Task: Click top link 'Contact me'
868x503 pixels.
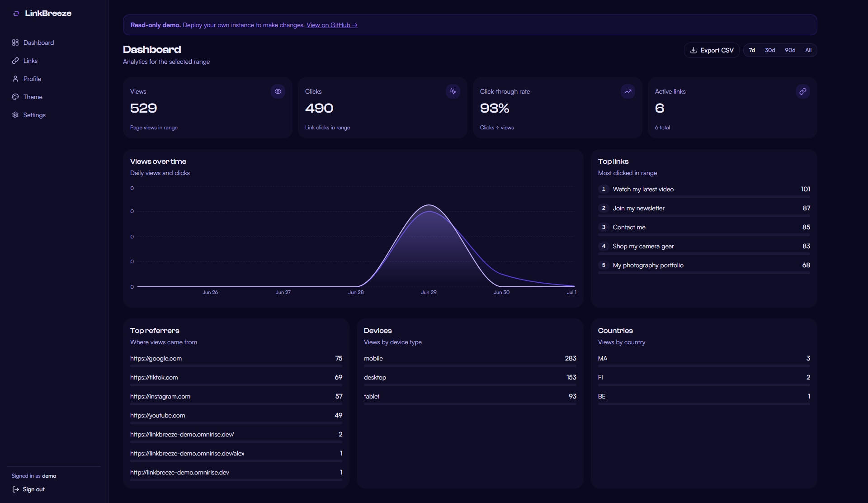Action: (x=629, y=227)
